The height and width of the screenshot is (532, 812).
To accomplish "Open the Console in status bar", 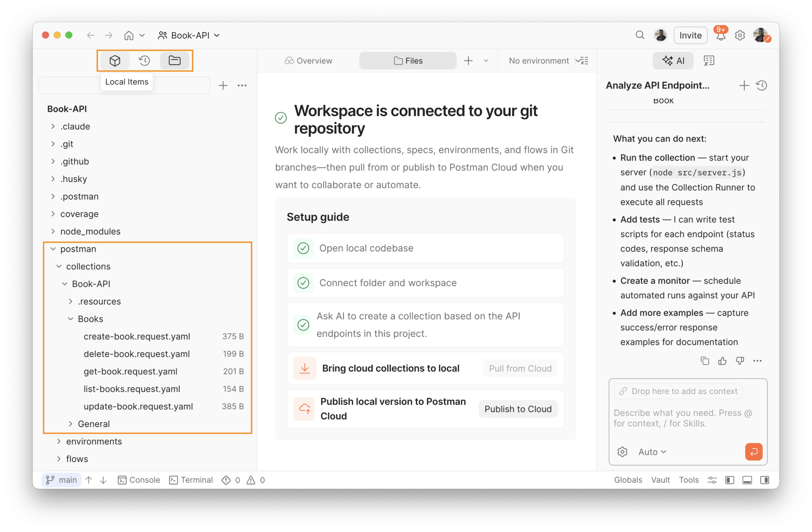I will tap(139, 480).
